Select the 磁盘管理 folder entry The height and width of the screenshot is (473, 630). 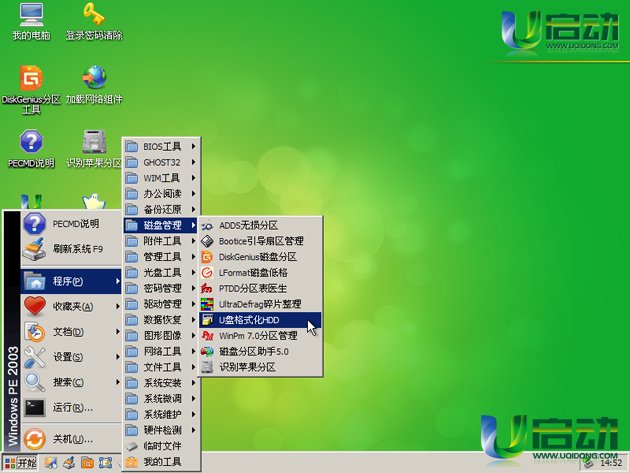[161, 225]
